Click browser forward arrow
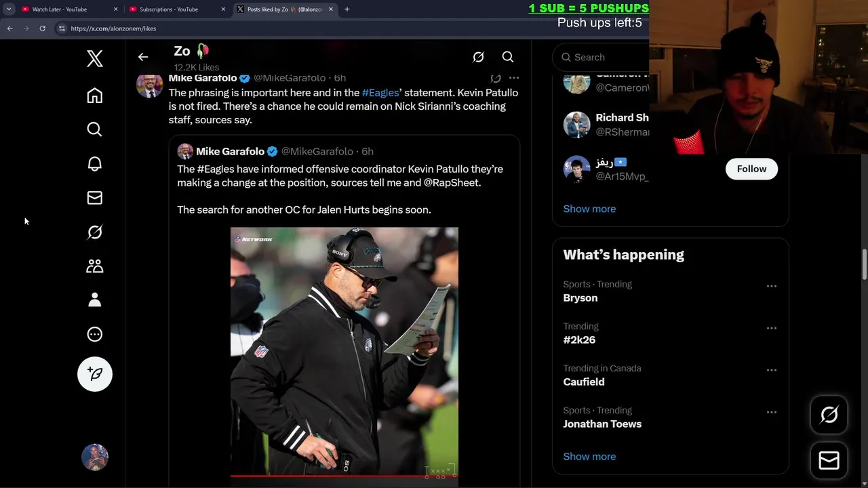This screenshot has height=488, width=868. tap(26, 28)
